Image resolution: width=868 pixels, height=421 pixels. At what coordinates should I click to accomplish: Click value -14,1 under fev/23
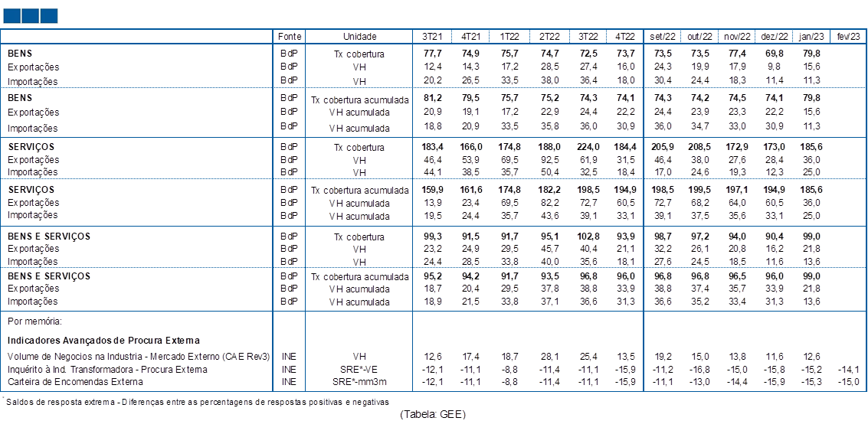pyautogui.click(x=848, y=369)
